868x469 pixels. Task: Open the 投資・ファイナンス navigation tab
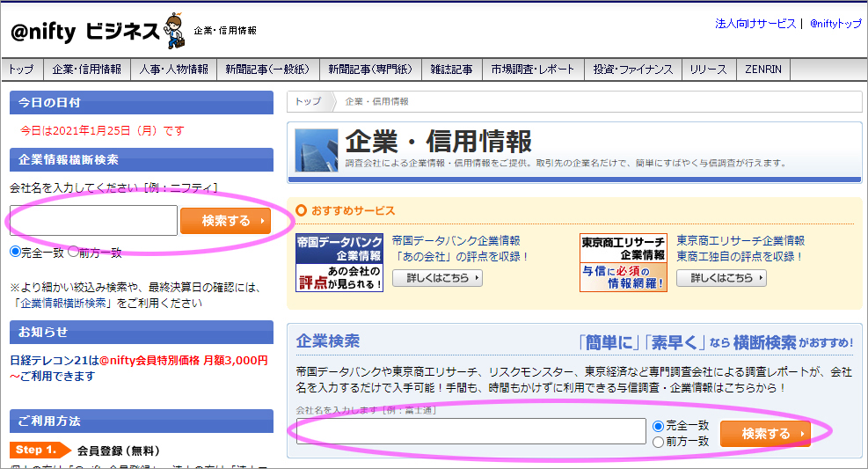pyautogui.click(x=633, y=70)
